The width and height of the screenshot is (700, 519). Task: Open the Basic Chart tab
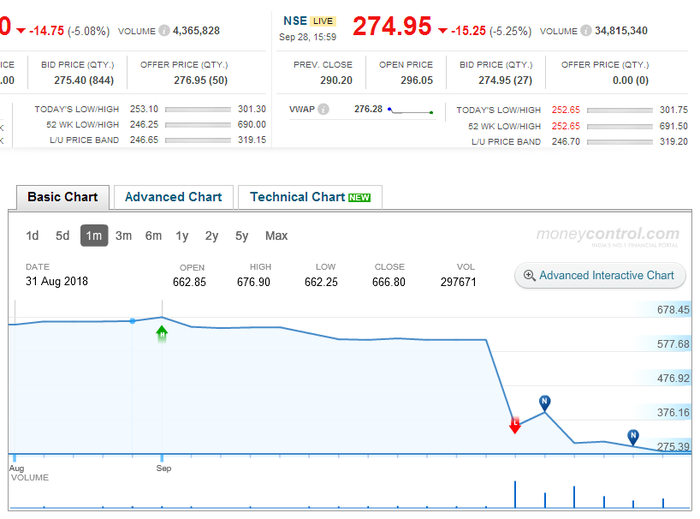(63, 197)
